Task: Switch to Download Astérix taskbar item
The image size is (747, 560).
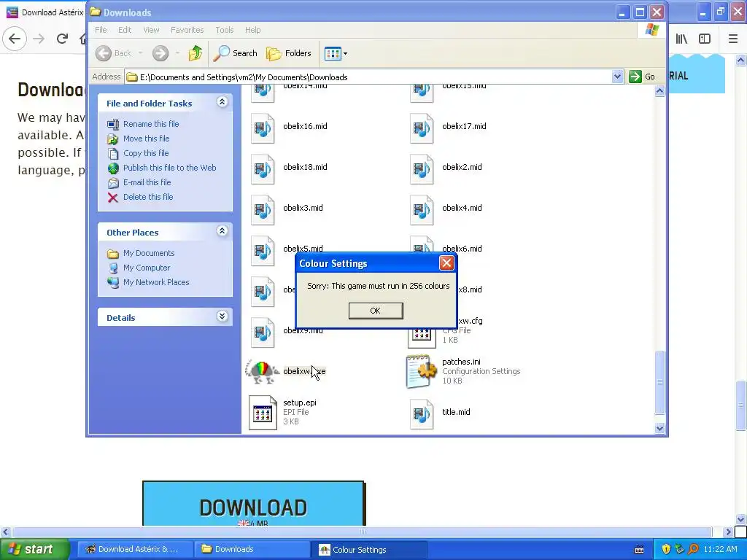Action: click(x=135, y=549)
